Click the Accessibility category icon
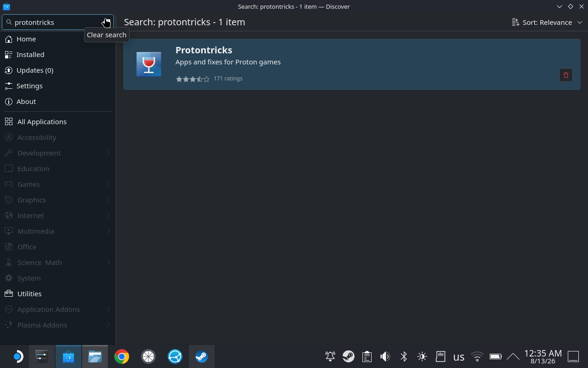The height and width of the screenshot is (368, 588). 9,138
